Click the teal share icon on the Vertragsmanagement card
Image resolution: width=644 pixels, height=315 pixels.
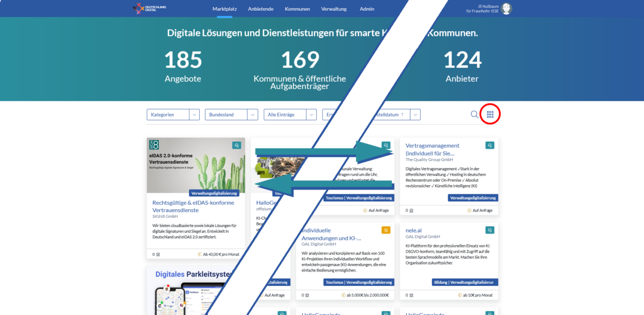click(x=489, y=145)
